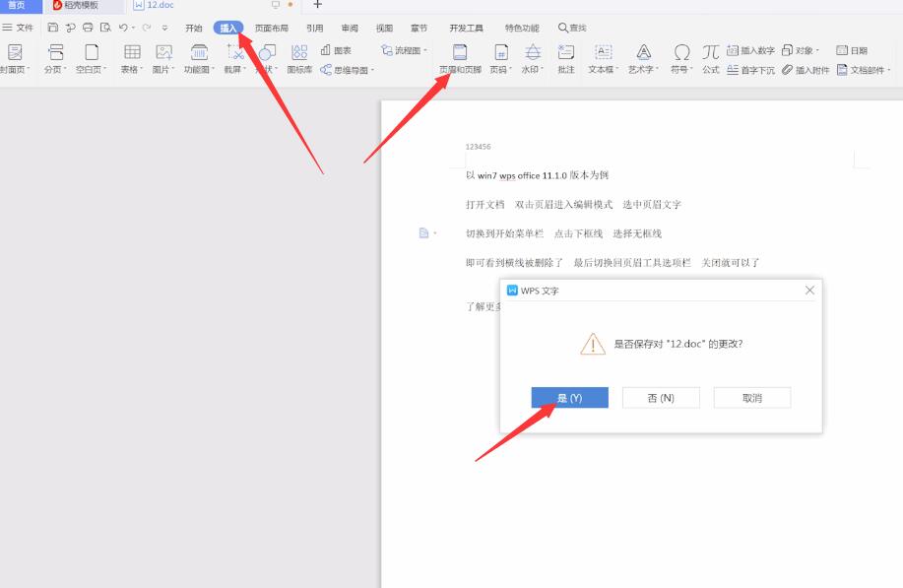Undo the last action

click(x=123, y=27)
